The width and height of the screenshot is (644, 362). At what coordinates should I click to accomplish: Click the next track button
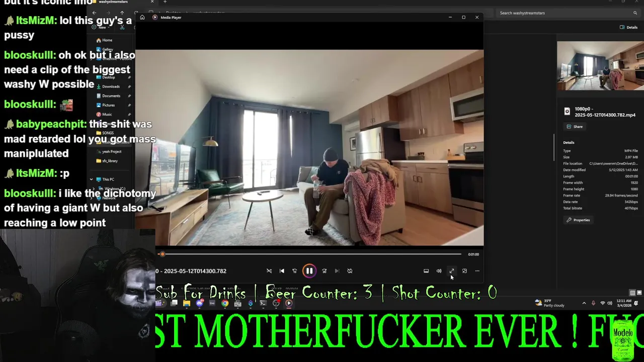click(x=337, y=271)
